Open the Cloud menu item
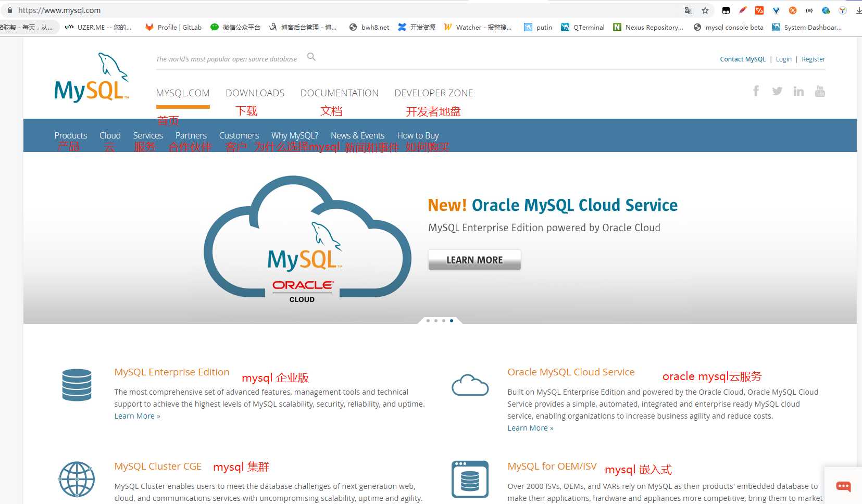This screenshot has height=504, width=862. 110,135
